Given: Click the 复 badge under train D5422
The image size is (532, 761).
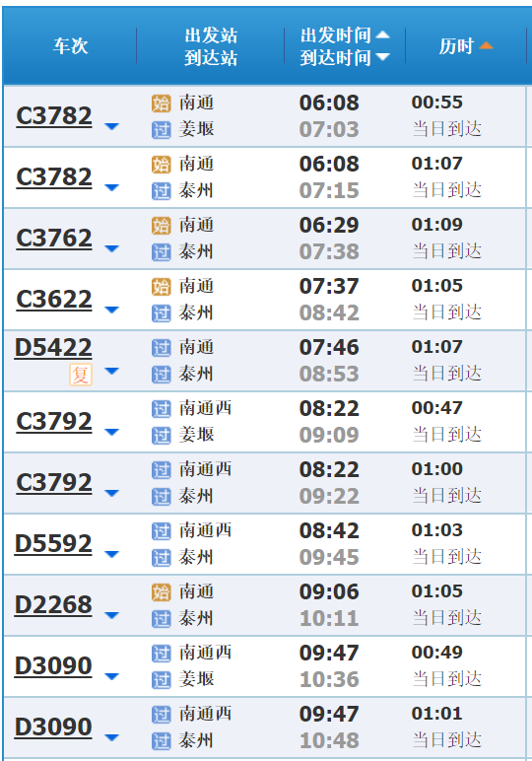Looking at the screenshot, I should [81, 375].
